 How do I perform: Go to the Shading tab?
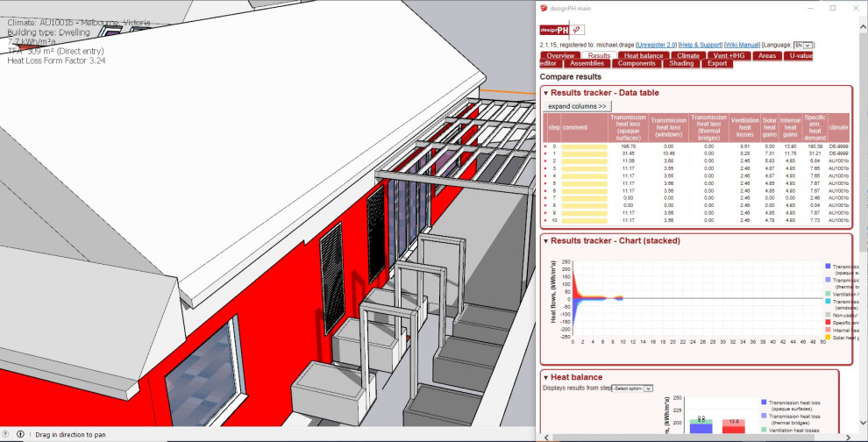pos(680,63)
